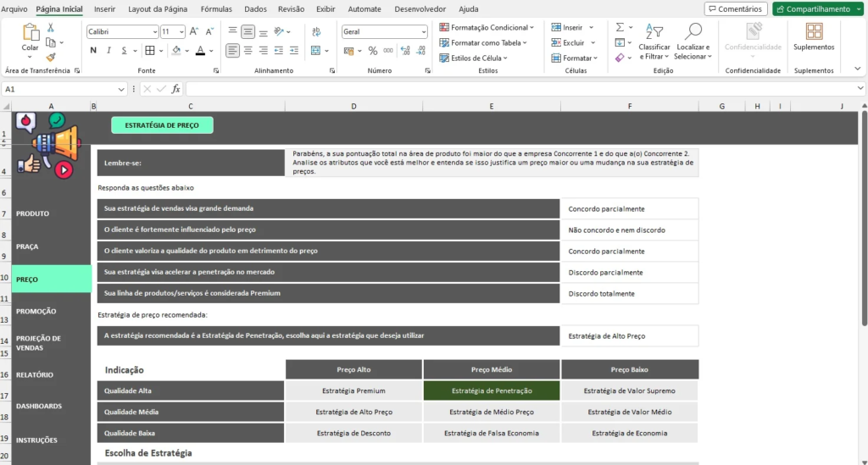The image size is (868, 465).
Task: Click the percent style icon
Action: click(x=372, y=51)
